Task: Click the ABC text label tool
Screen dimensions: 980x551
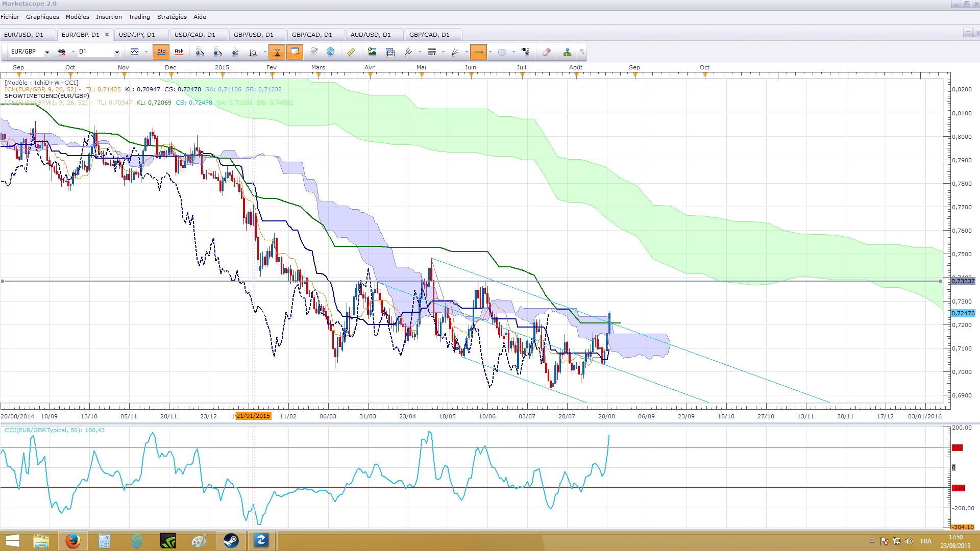Action: tap(525, 52)
